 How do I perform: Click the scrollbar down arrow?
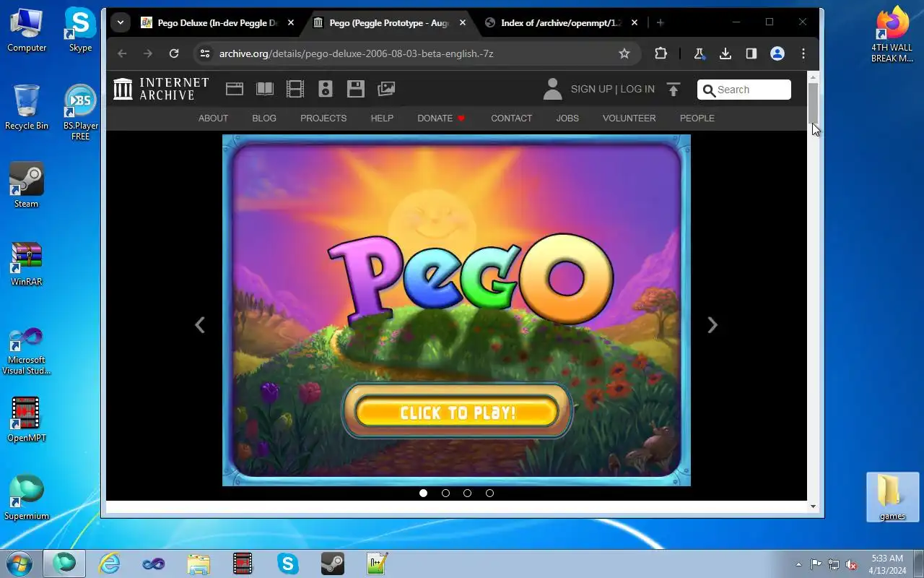[x=813, y=506]
